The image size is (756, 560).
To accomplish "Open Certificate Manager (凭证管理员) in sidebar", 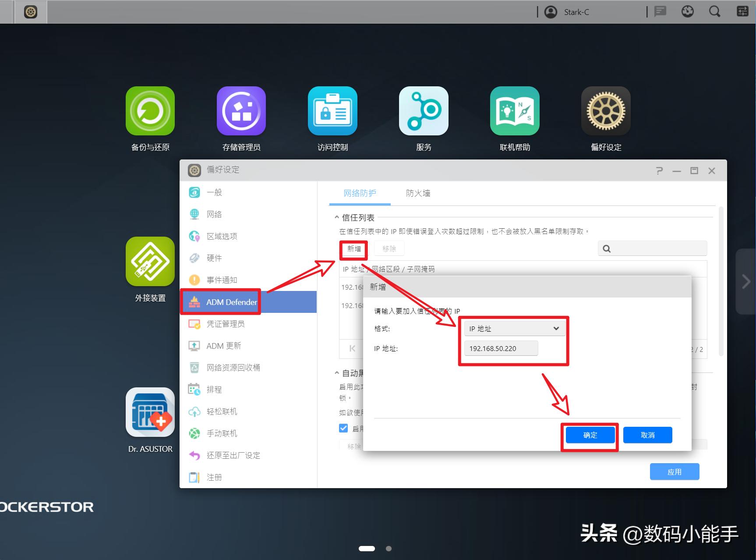I will [x=248, y=324].
